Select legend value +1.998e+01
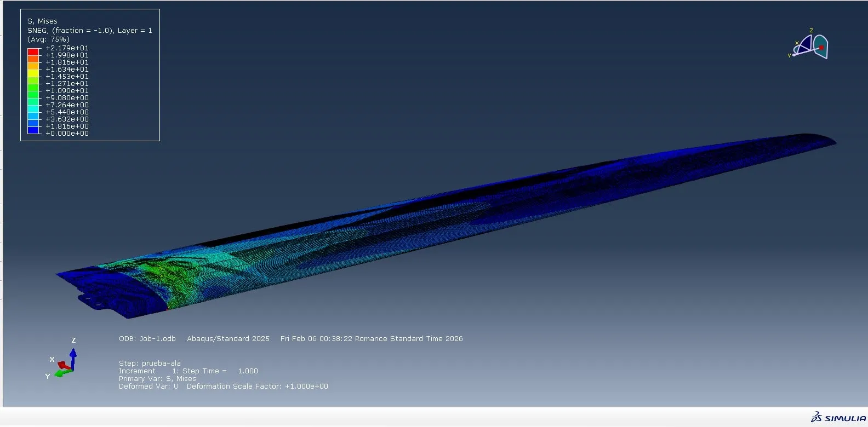 click(x=67, y=55)
